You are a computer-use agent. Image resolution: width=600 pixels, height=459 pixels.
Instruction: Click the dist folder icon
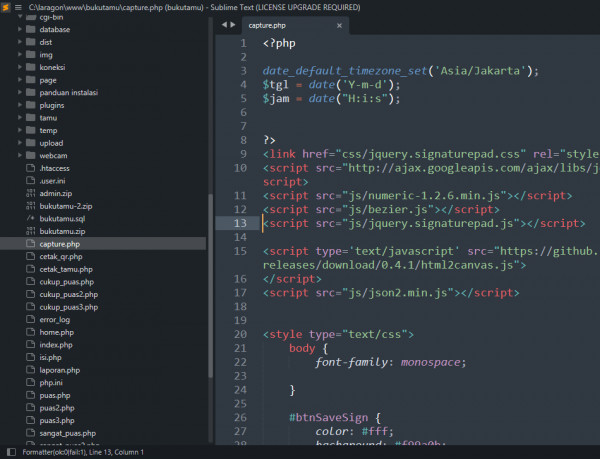31,42
